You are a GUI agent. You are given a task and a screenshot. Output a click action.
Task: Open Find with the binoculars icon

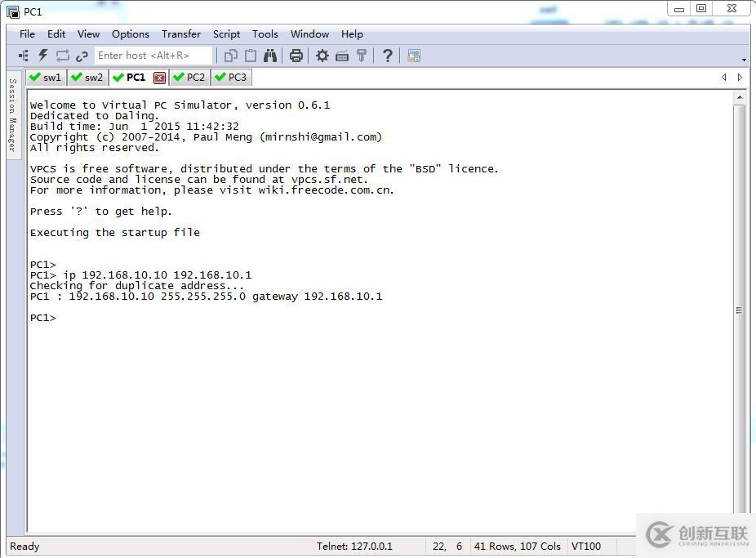270,56
